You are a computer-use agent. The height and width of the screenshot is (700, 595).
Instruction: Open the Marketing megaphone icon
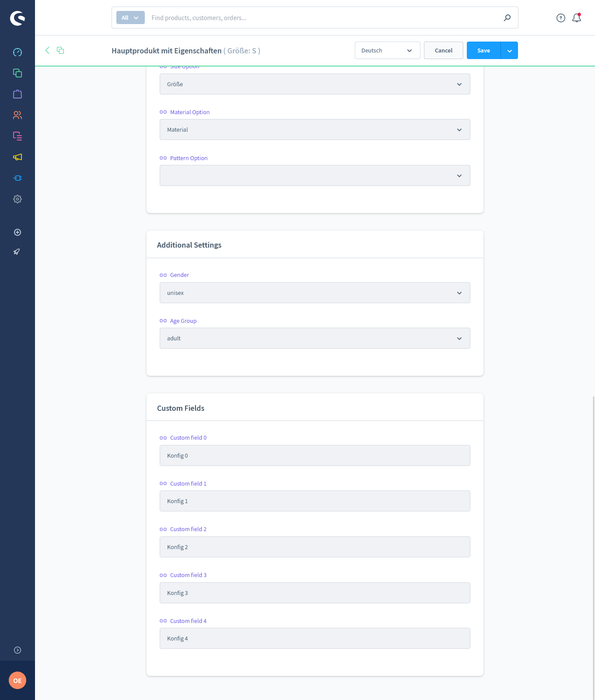[17, 157]
